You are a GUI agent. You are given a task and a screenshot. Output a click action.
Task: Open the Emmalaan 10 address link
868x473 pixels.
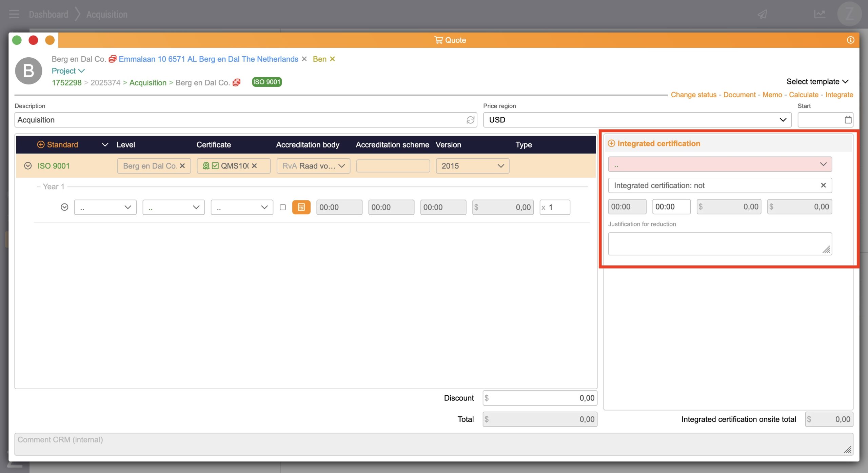[x=208, y=59]
